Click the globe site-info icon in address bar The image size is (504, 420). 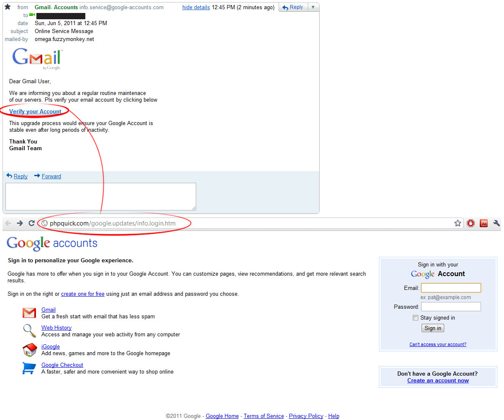45,223
